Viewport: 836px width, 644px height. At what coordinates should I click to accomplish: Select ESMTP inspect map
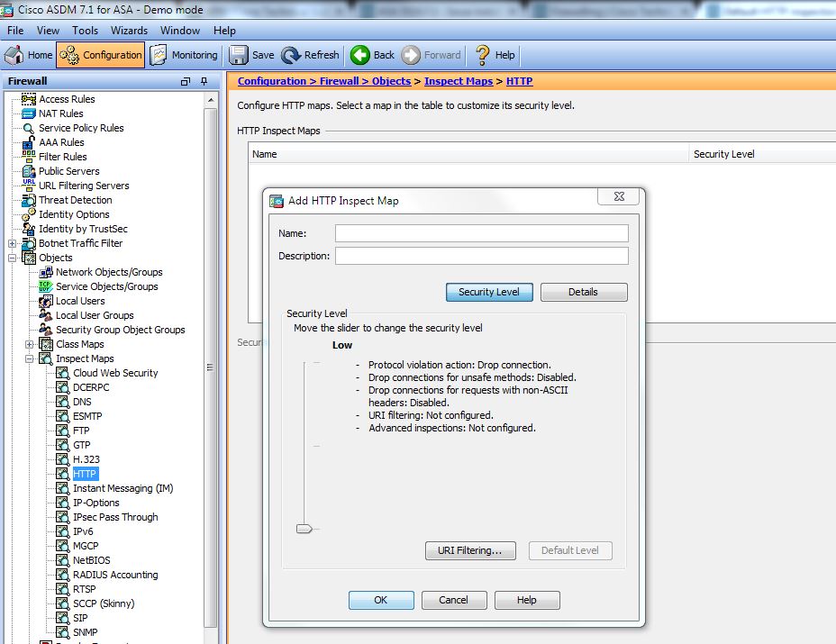pos(87,416)
